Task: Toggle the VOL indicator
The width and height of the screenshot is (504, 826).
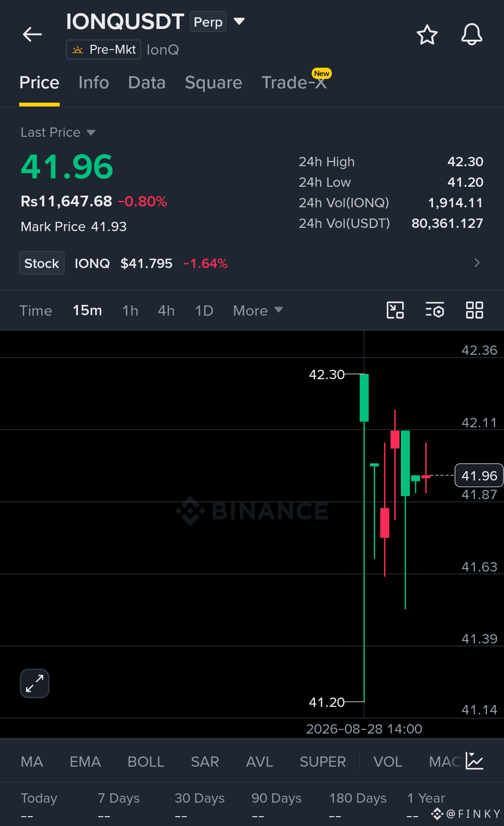Action: pyautogui.click(x=387, y=762)
